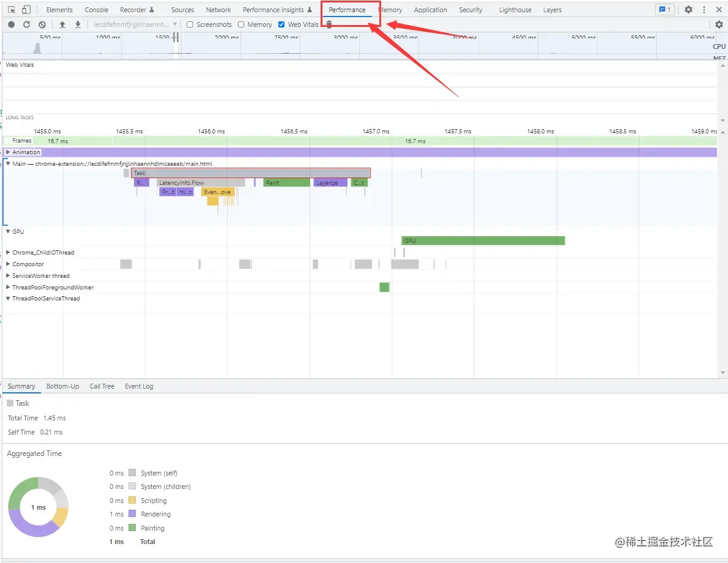Click the collect garbage trash icon

coord(329,24)
